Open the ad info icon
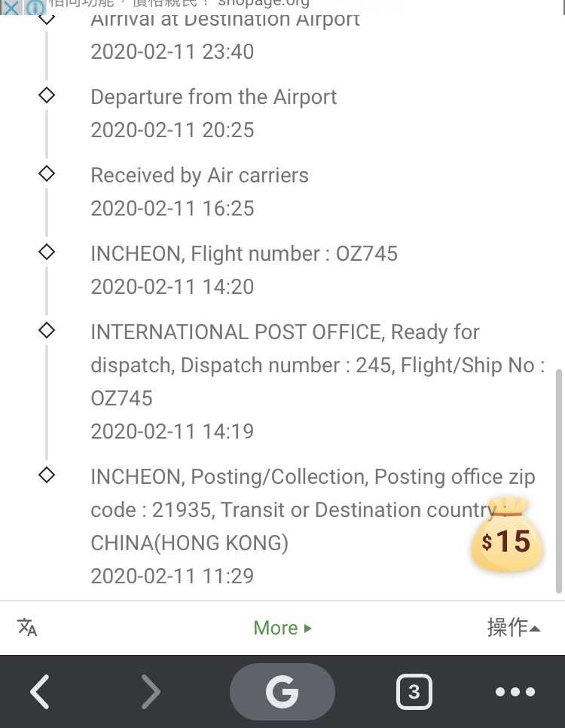Screen dimensions: 565x728 35,8
